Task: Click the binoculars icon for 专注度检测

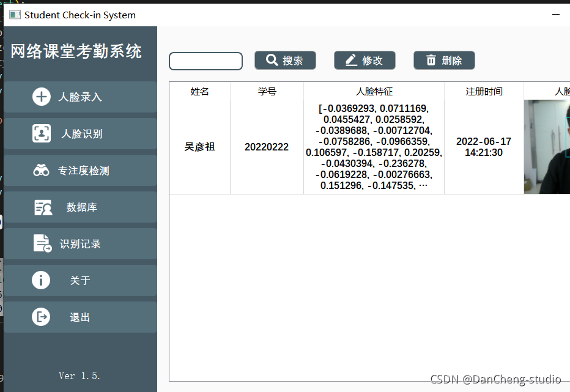Action: point(42,171)
